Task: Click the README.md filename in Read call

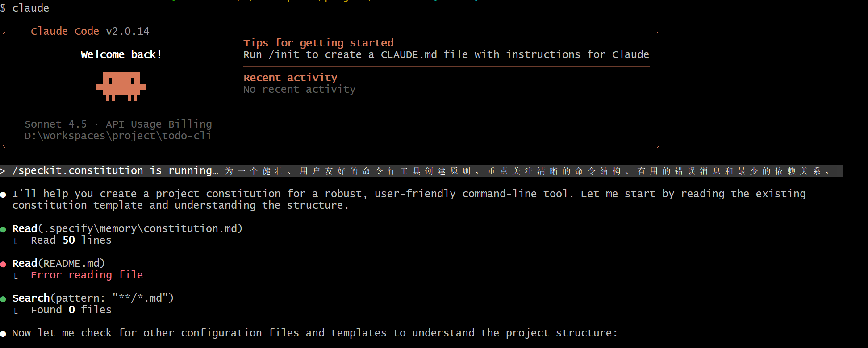Action: pyautogui.click(x=71, y=263)
